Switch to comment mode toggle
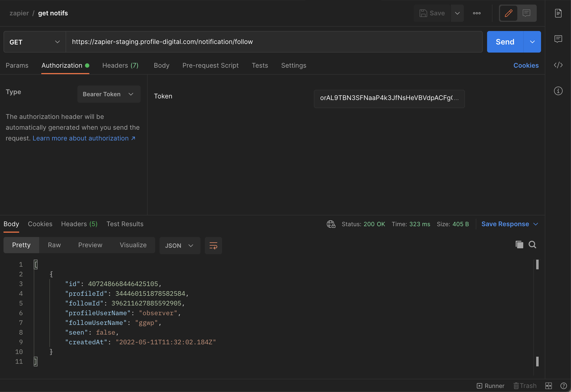The height and width of the screenshot is (392, 571). tap(526, 13)
